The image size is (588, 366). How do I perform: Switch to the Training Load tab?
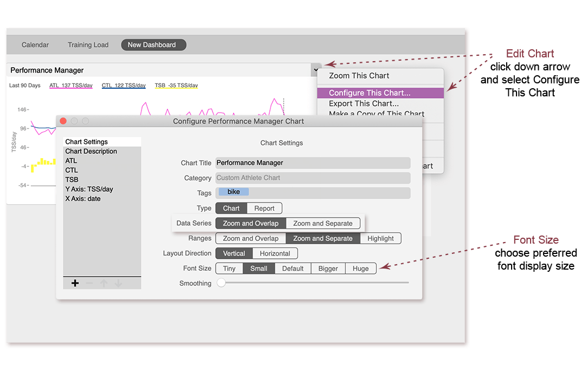(x=88, y=45)
